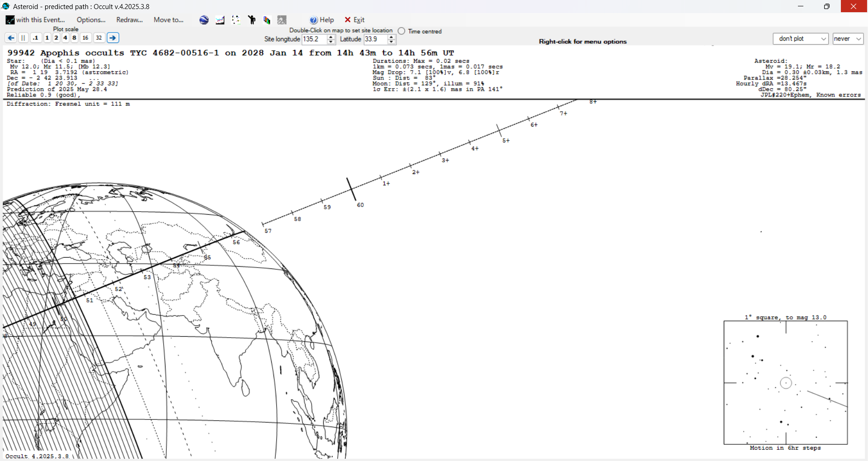Decrease Site longitude with down spinner
This screenshot has width=868, height=461.
[331, 42]
